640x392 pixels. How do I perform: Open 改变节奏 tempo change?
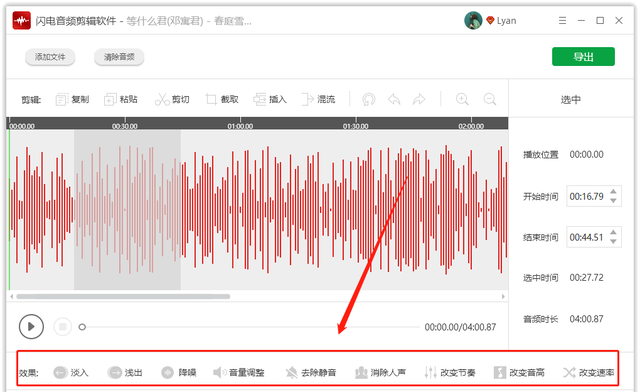449,372
